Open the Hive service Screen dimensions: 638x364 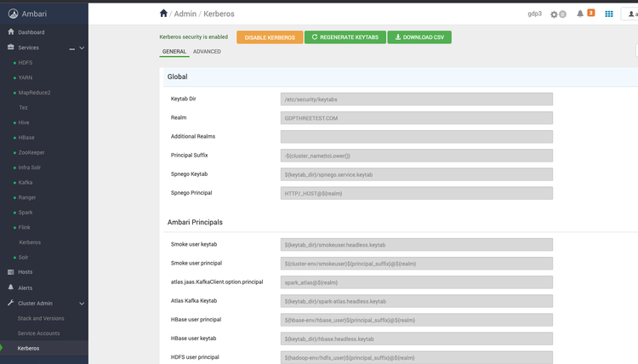(24, 122)
